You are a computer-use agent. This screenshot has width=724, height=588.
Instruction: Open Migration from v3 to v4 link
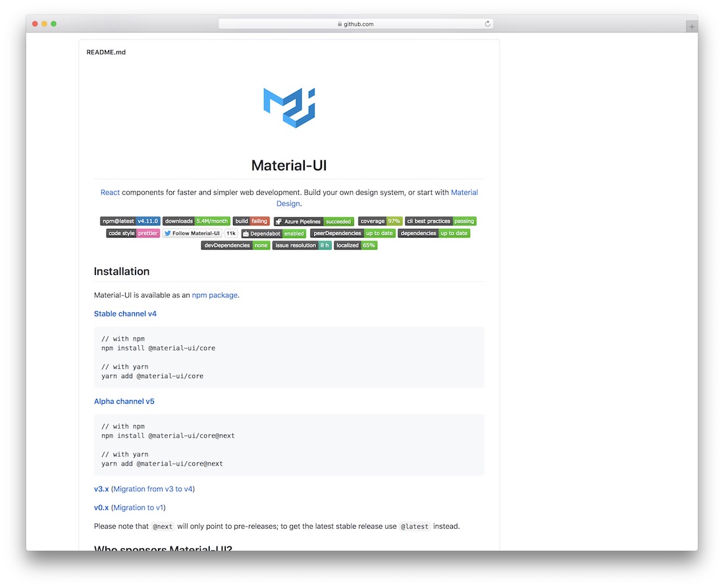[x=153, y=489]
